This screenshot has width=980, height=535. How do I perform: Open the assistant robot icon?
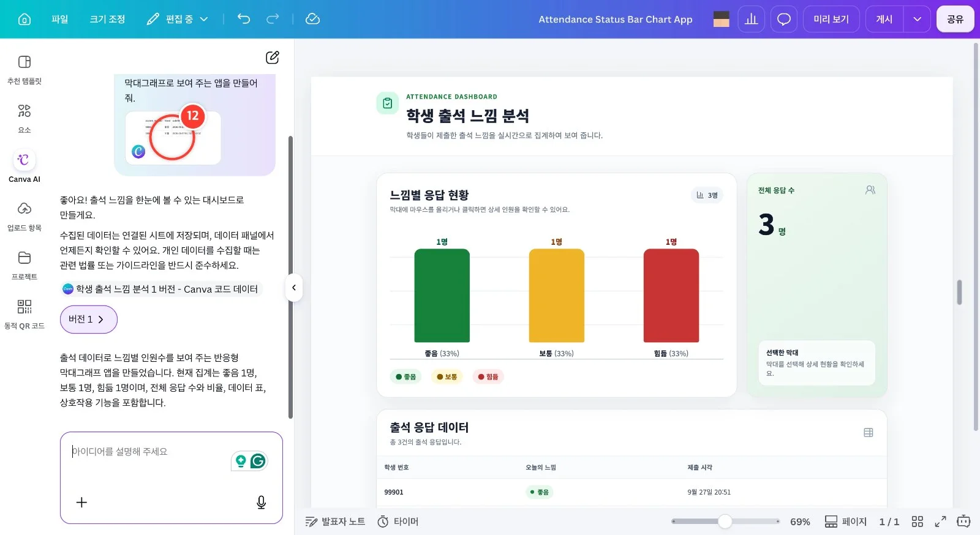pos(963,522)
